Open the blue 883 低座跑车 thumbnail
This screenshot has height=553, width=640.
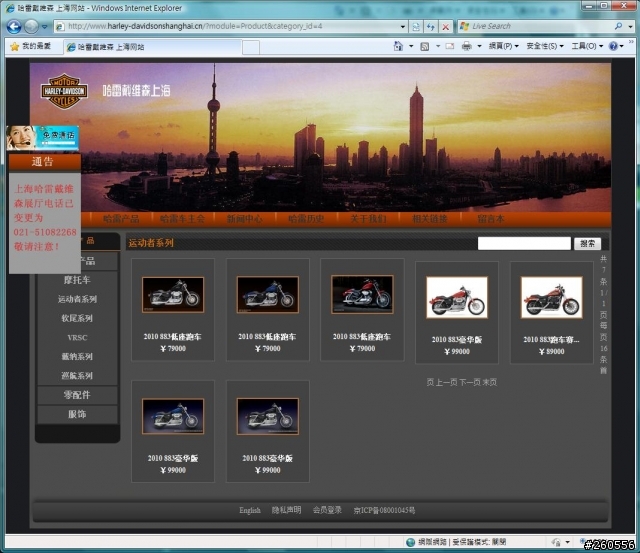268,295
